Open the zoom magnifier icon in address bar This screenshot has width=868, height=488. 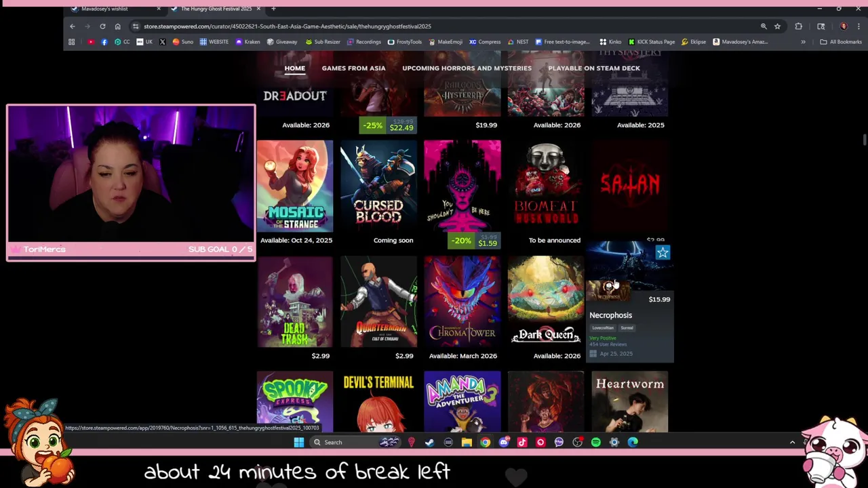tap(764, 26)
